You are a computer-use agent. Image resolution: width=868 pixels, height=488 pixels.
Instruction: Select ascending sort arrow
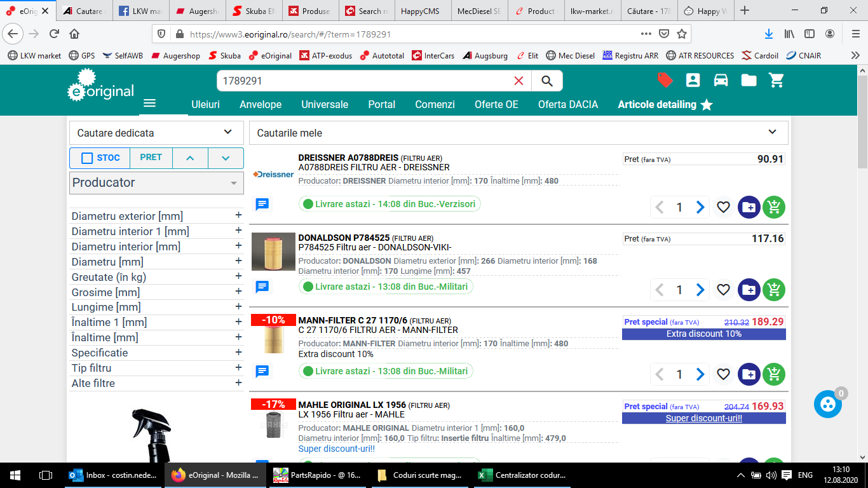[x=190, y=158]
